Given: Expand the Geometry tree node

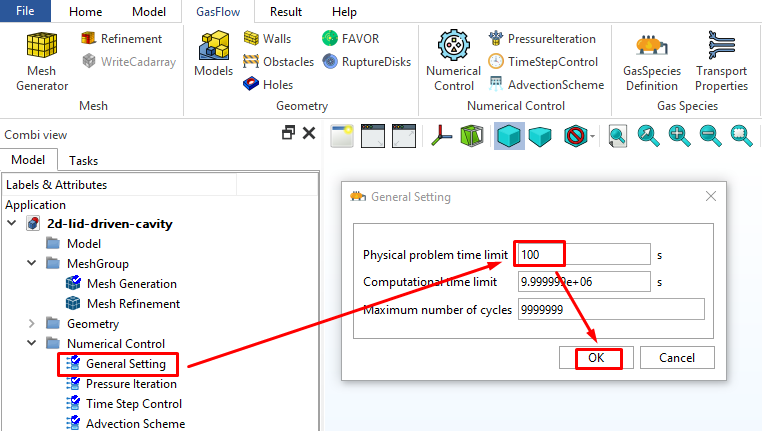Looking at the screenshot, I should [x=31, y=324].
